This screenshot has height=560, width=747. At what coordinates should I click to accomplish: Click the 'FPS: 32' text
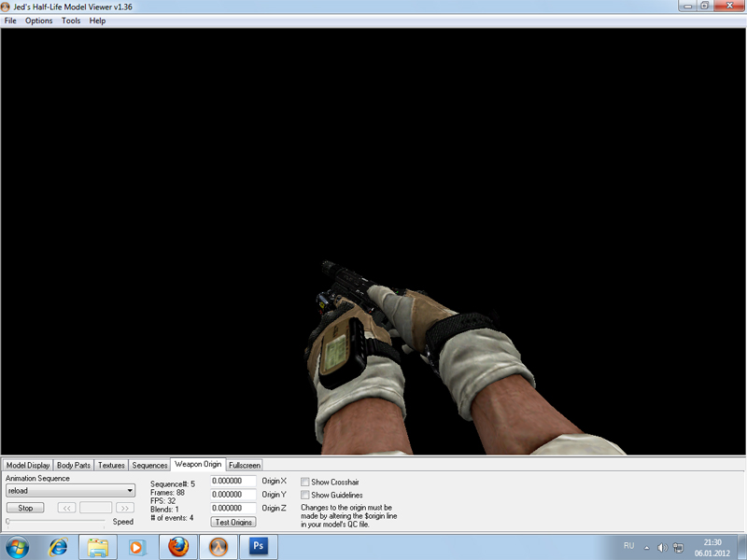pos(162,501)
